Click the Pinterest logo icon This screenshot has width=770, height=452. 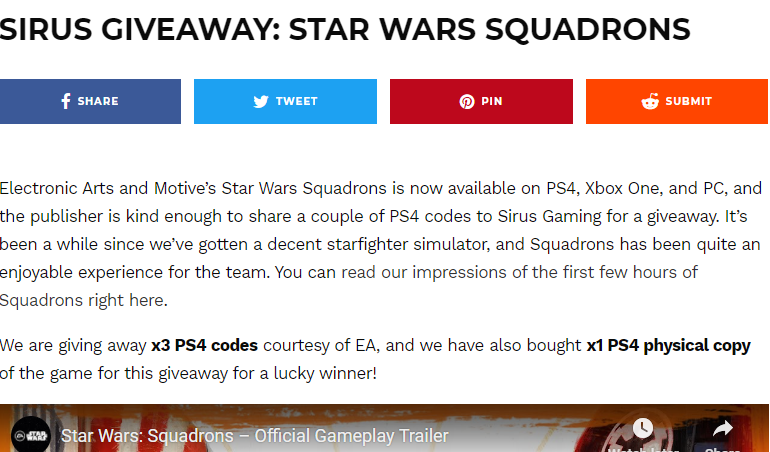point(467,102)
